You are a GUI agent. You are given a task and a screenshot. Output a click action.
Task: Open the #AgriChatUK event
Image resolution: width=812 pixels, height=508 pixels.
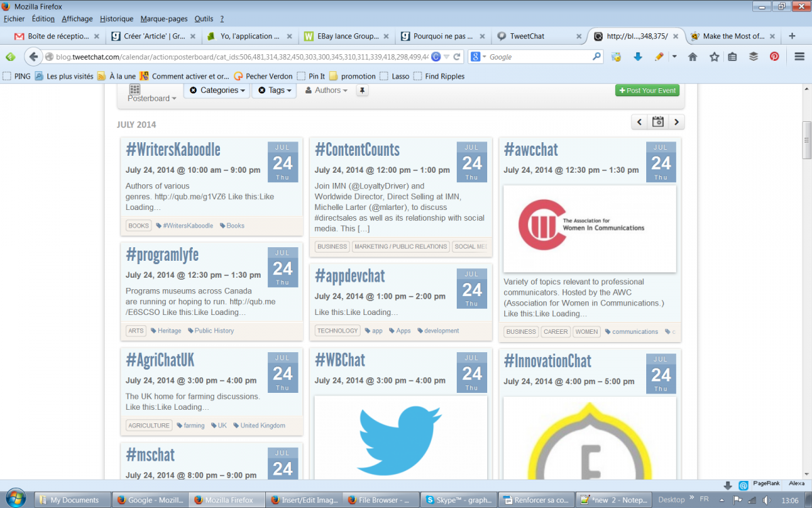[x=160, y=360]
